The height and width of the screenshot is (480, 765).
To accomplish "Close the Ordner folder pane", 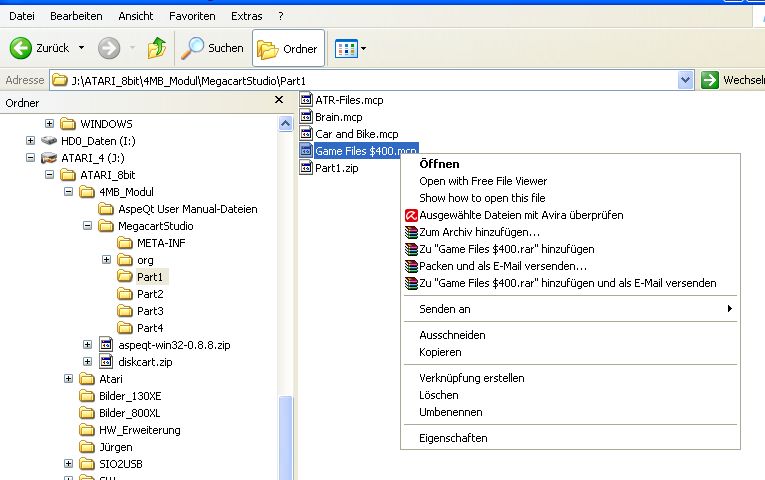I will (x=279, y=100).
